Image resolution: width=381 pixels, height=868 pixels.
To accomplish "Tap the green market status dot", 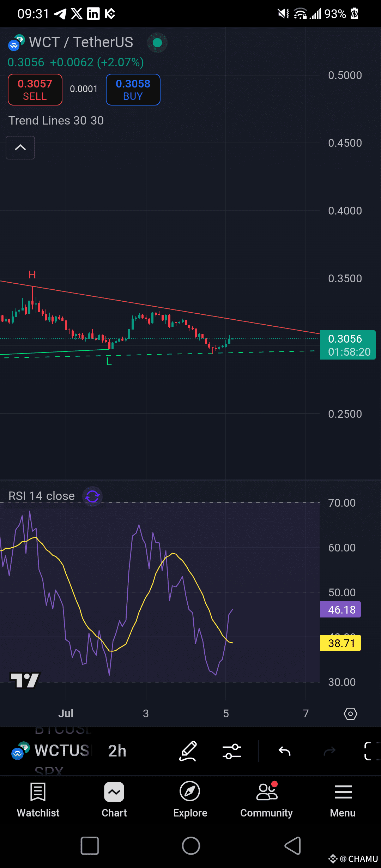I will click(157, 43).
